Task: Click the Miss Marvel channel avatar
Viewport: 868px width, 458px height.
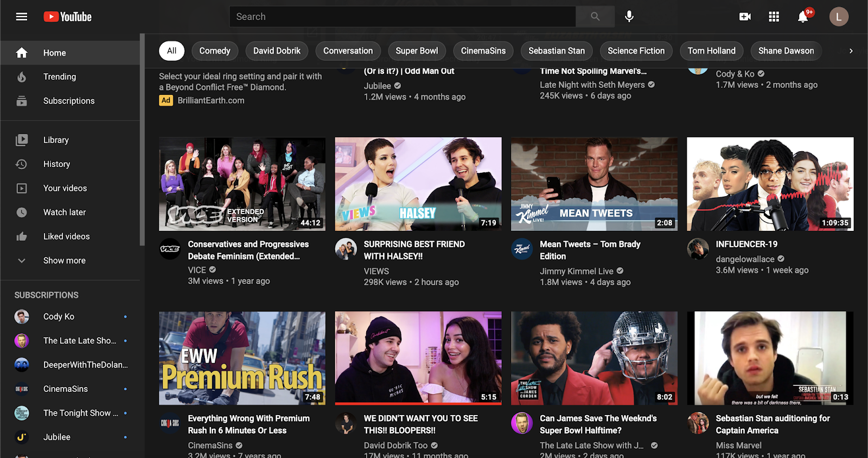Action: coord(698,423)
